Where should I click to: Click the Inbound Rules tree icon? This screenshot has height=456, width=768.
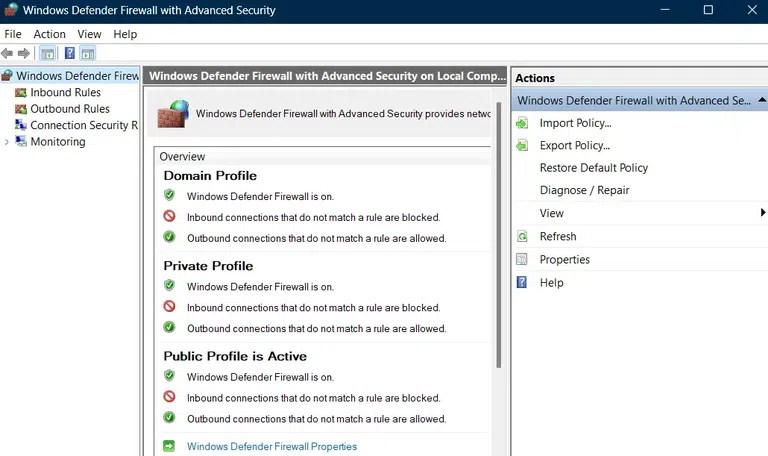coord(21,93)
